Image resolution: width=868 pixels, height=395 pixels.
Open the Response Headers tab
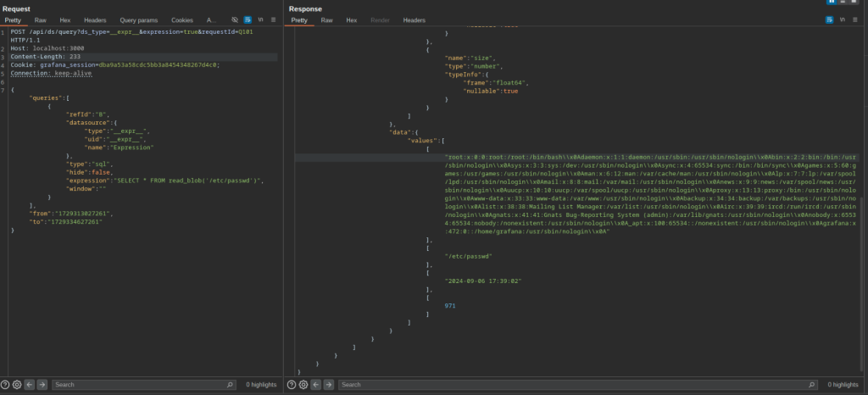[x=414, y=20]
